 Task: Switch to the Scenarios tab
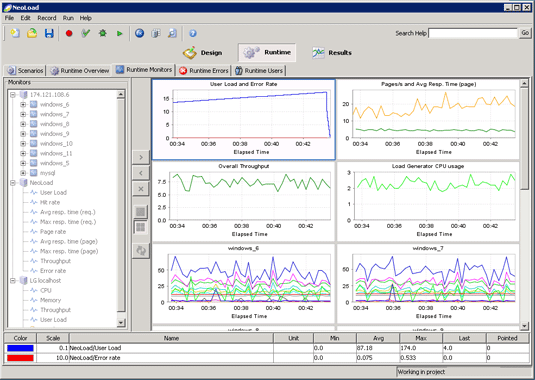point(26,71)
